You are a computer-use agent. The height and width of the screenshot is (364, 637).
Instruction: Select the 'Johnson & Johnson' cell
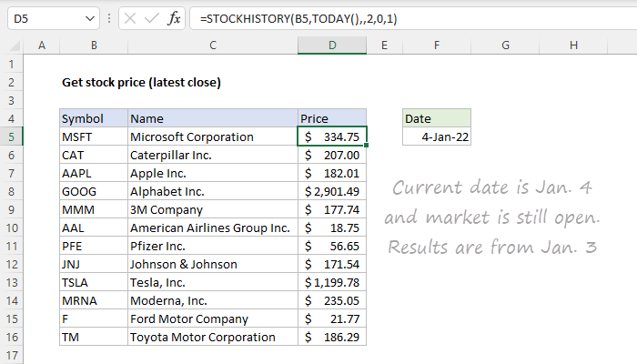point(213,264)
